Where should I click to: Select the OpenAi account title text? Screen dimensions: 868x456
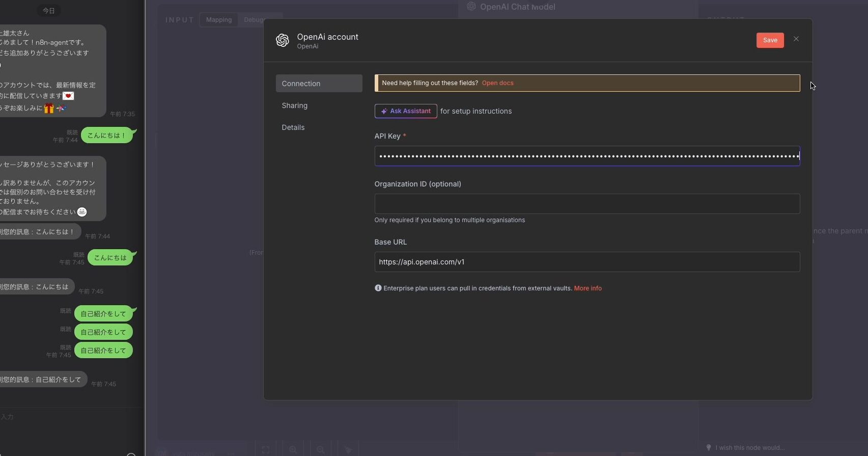327,37
